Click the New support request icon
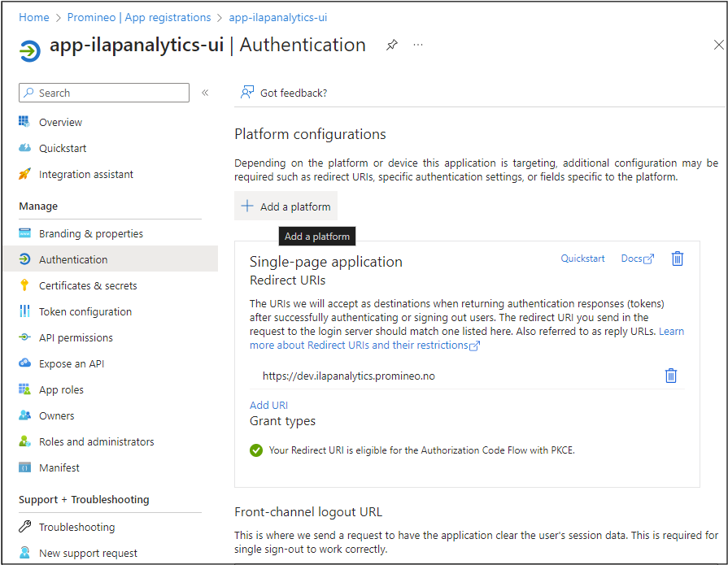 point(24,553)
